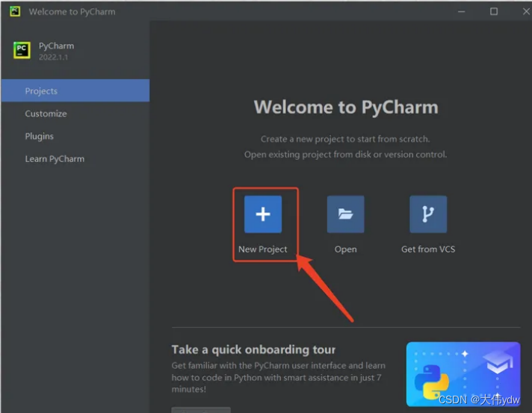Image resolution: width=532 pixels, height=413 pixels.
Task: Click the Open folder icon
Action: click(x=345, y=214)
